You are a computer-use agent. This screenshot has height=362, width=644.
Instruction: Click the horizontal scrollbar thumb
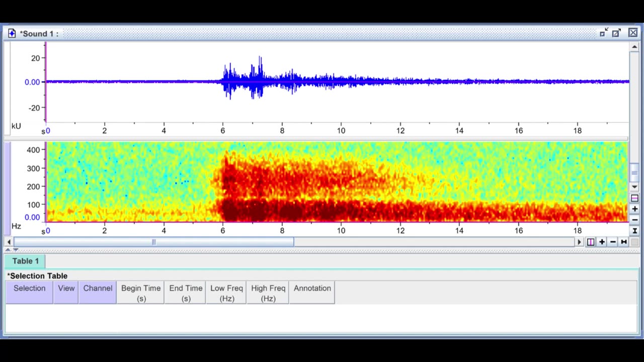click(x=153, y=242)
